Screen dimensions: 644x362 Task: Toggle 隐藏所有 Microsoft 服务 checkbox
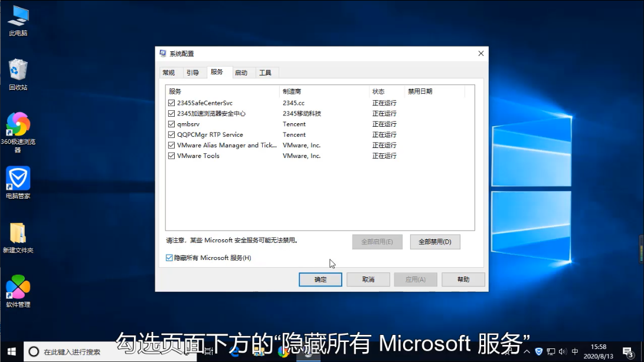click(170, 258)
